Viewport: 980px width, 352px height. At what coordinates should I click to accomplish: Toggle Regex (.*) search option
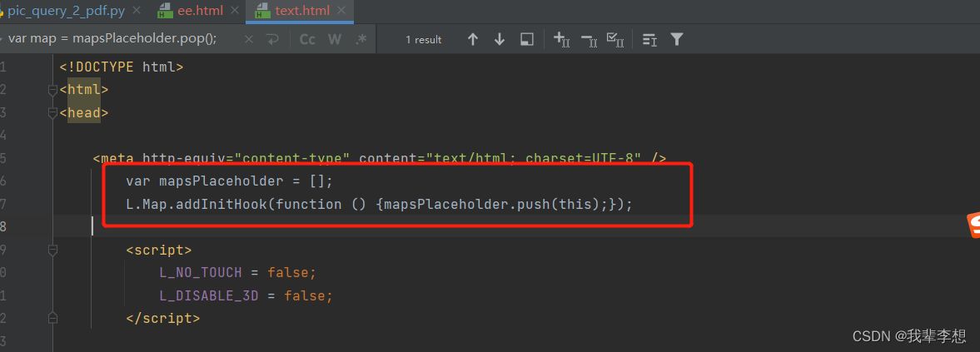tap(361, 39)
